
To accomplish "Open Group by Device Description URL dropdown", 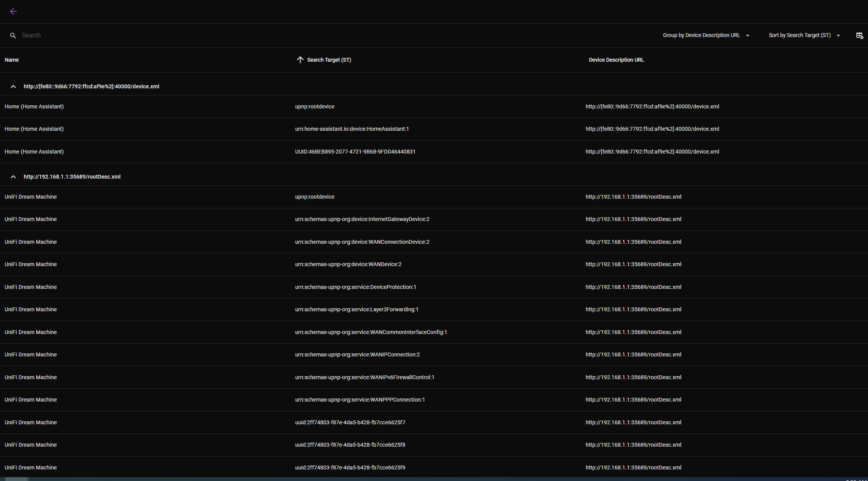I will tap(706, 35).
